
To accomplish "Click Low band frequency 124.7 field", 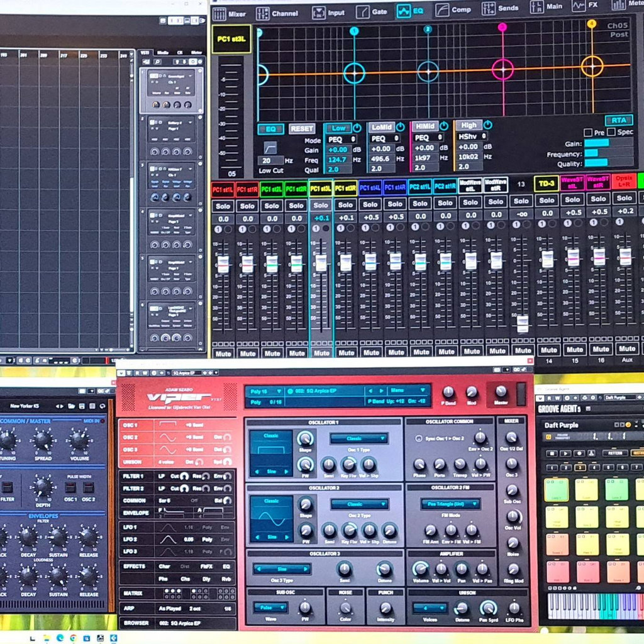I will [338, 160].
